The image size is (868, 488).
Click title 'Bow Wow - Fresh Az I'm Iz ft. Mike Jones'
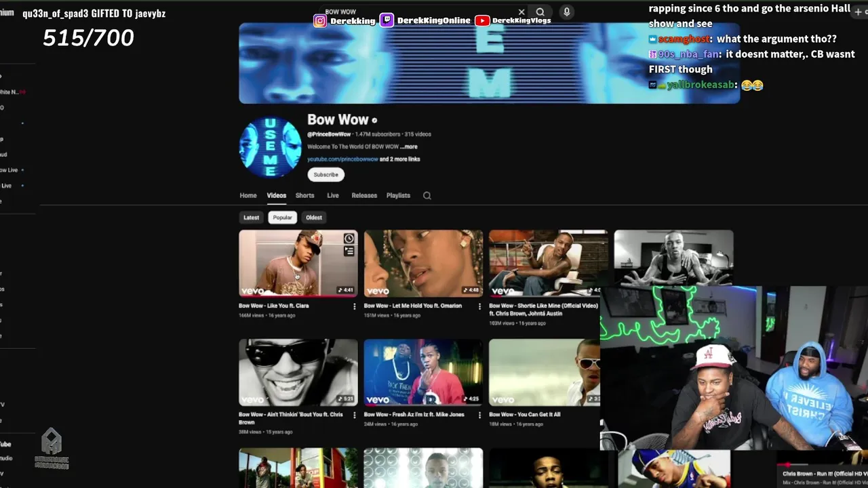point(414,414)
